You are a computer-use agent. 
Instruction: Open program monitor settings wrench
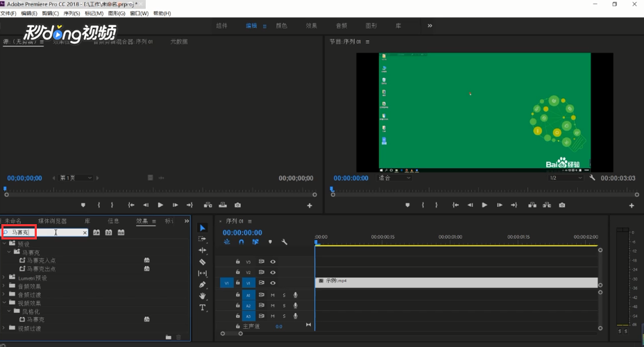(592, 178)
